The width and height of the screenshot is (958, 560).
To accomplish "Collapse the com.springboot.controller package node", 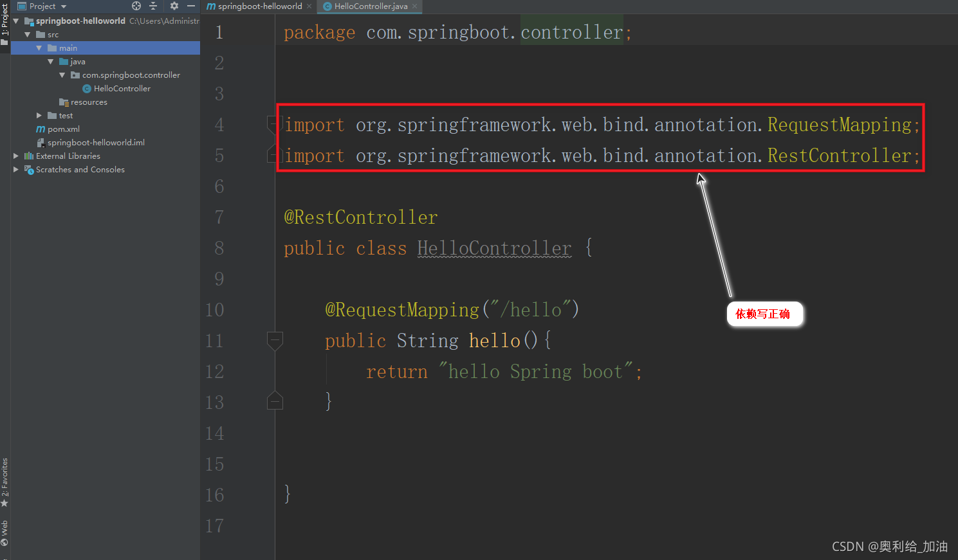I will 62,75.
